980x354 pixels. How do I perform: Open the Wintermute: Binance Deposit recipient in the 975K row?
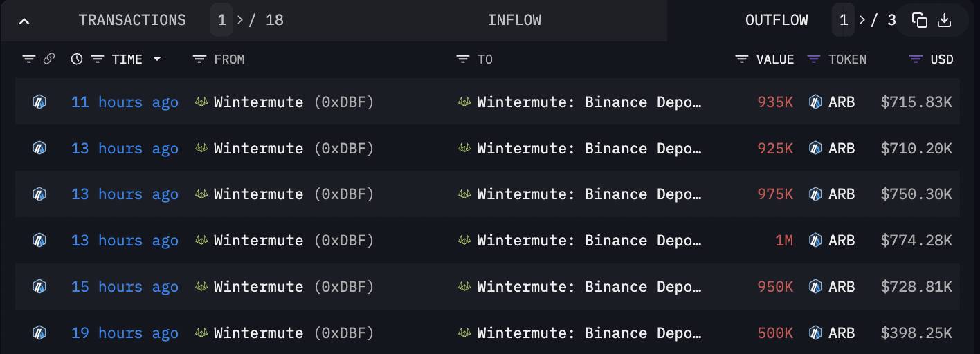(589, 195)
